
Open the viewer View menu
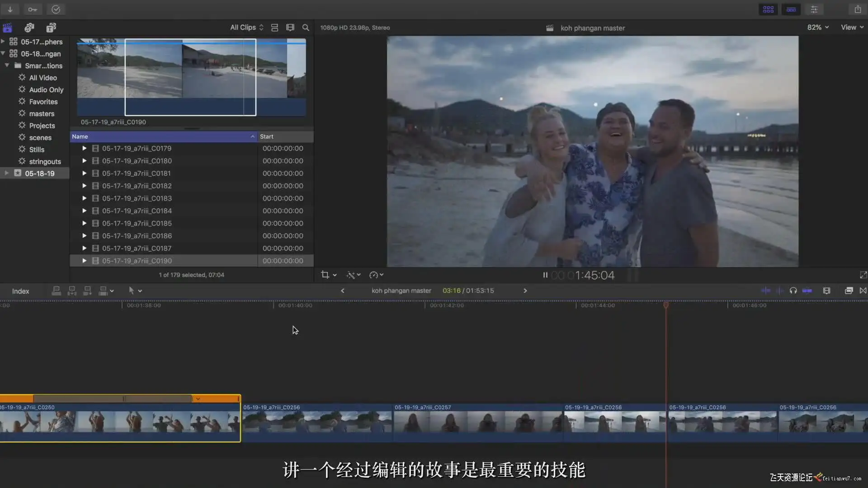852,28
